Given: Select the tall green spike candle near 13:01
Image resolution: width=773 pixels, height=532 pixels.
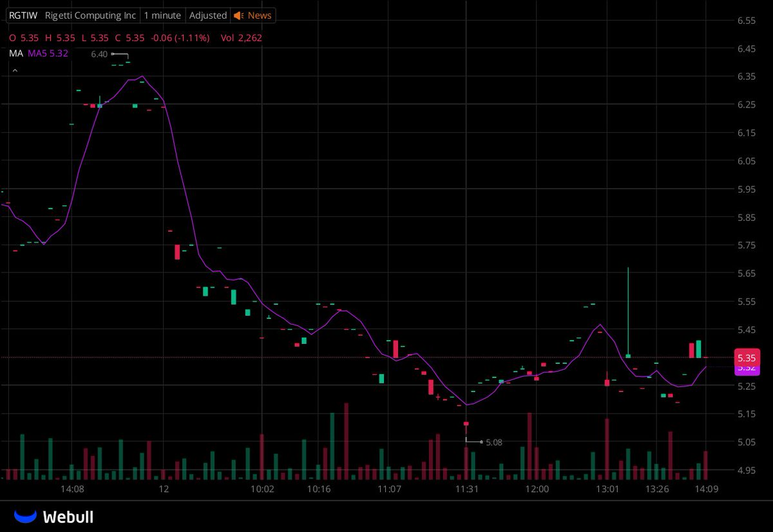Looking at the screenshot, I should pyautogui.click(x=628, y=309).
